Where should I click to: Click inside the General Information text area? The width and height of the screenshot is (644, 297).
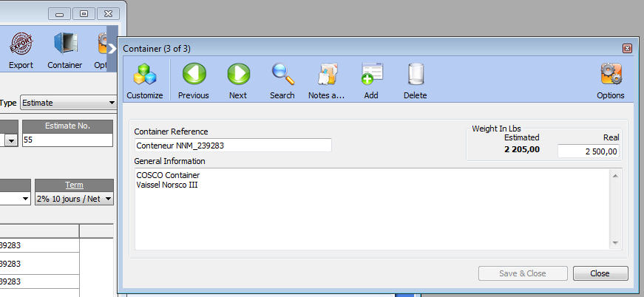click(x=370, y=211)
